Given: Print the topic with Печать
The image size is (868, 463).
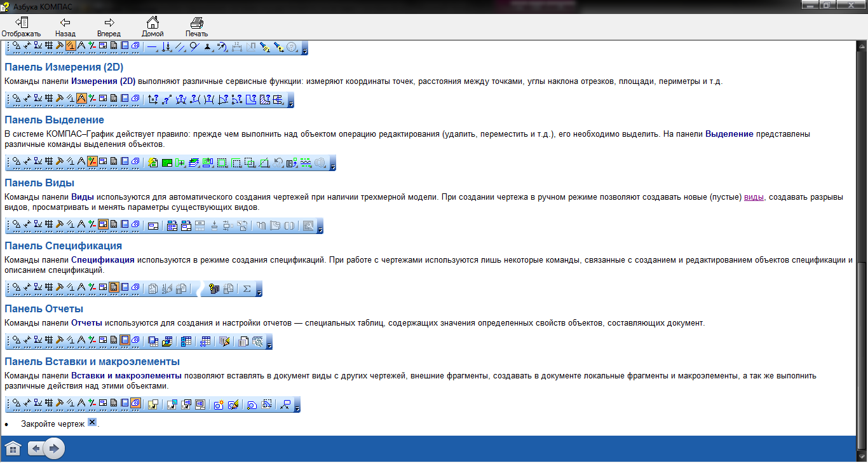Looking at the screenshot, I should (x=196, y=27).
